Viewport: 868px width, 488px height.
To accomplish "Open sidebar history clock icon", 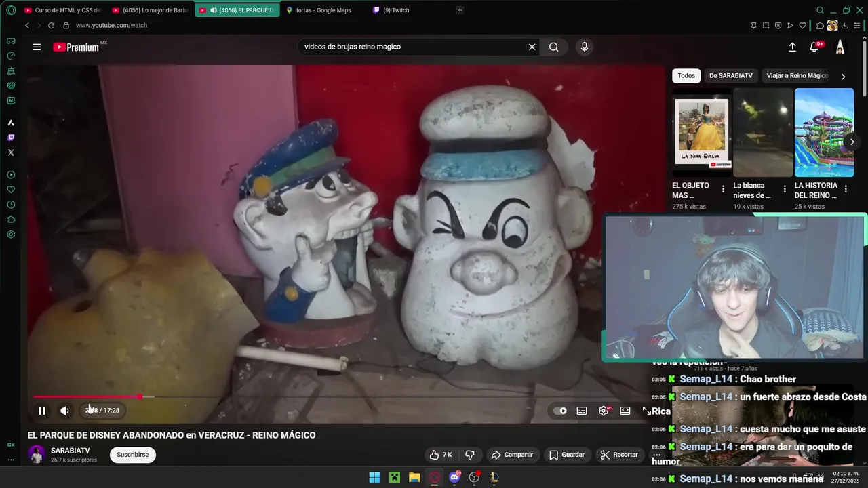I will click(11, 205).
